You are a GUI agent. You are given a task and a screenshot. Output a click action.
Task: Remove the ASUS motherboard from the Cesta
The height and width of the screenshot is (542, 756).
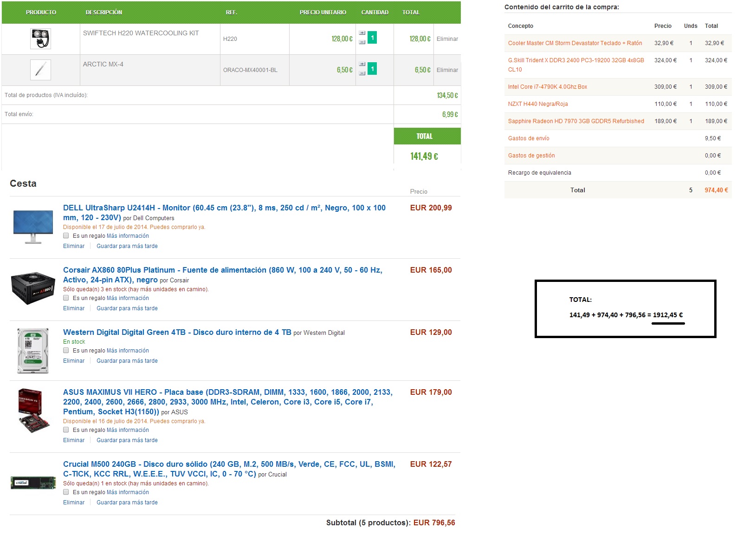point(74,440)
